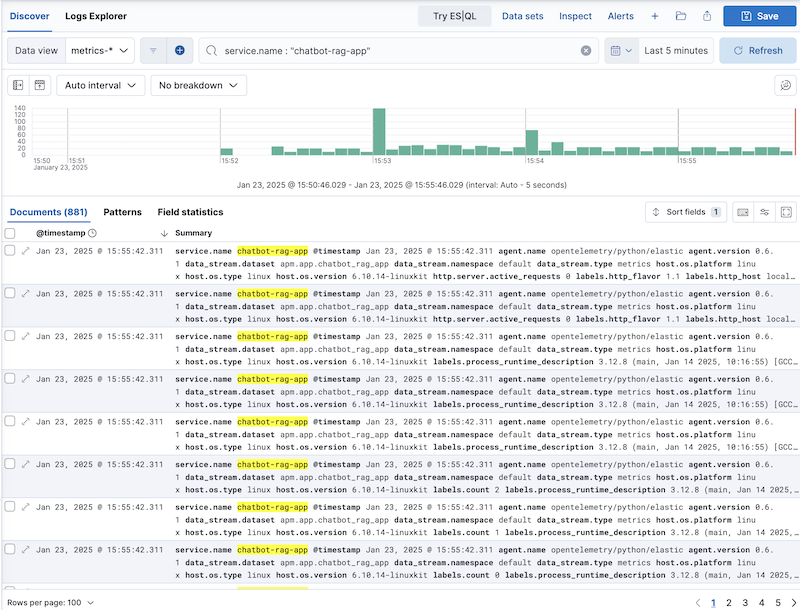Click the add filter plus icon
The image size is (800, 610).
pyautogui.click(x=179, y=50)
